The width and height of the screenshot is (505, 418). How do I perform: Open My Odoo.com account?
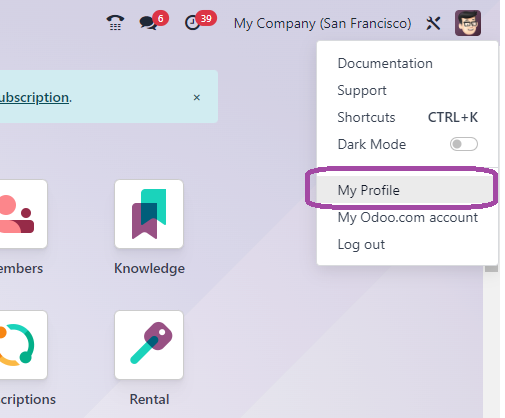point(407,217)
